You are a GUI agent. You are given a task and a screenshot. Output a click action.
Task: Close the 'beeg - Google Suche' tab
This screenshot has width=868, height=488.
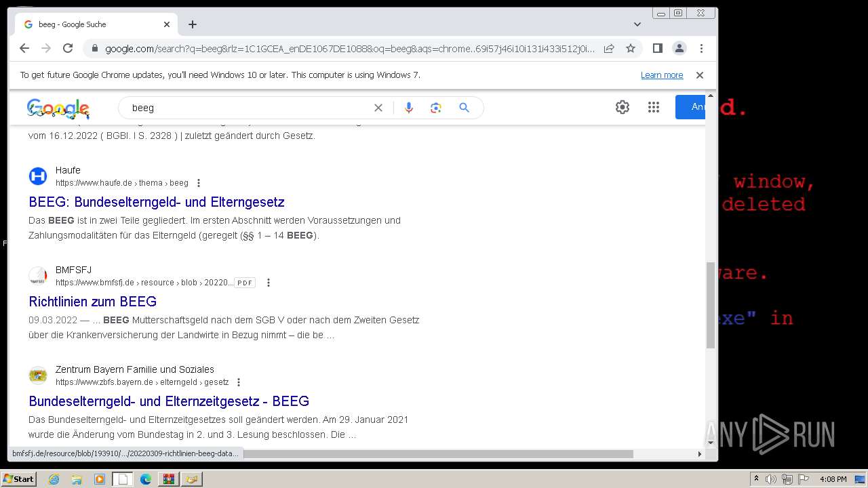click(167, 24)
